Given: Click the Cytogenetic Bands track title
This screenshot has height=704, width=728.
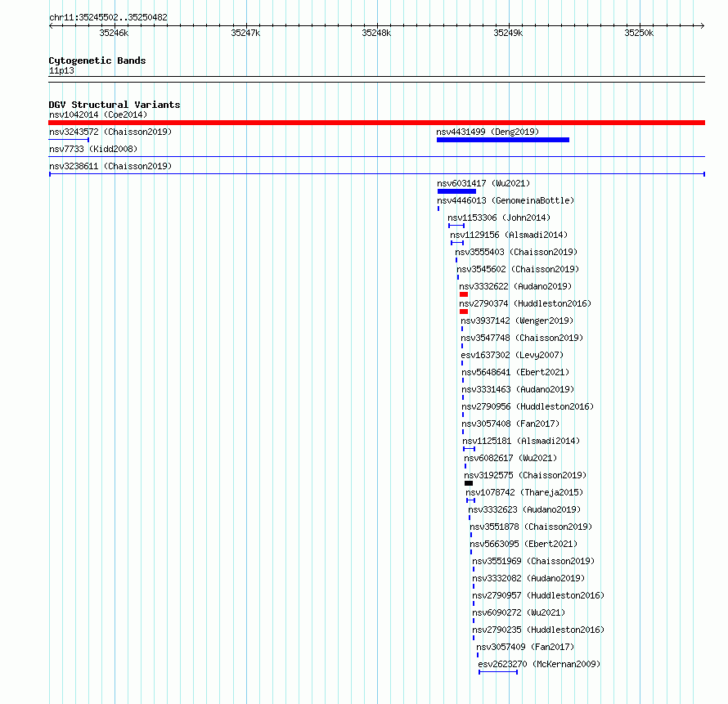Looking at the screenshot, I should (97, 61).
